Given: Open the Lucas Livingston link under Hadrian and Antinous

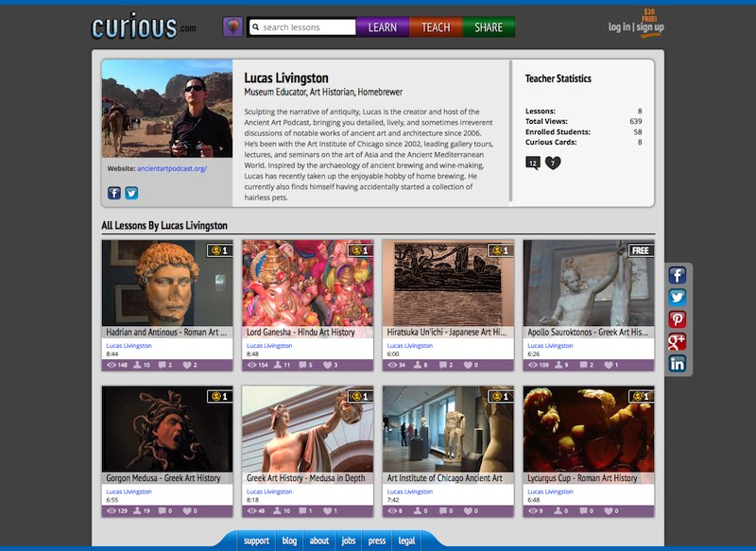Looking at the screenshot, I should pos(129,346).
